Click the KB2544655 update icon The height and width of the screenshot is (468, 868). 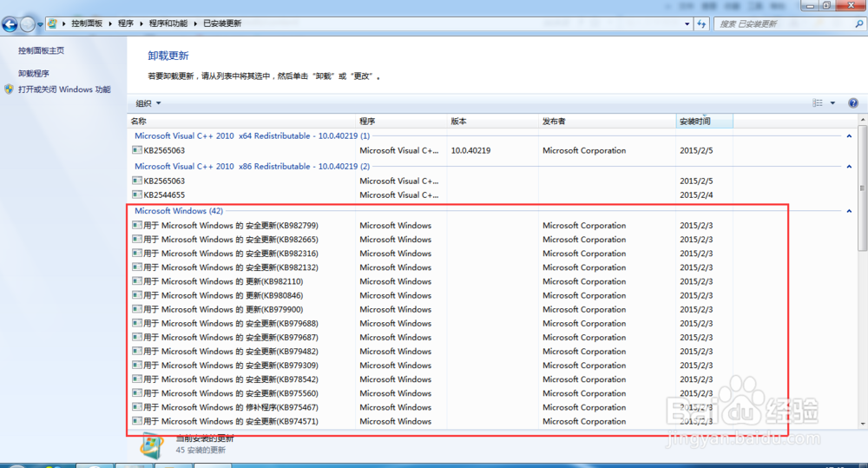(137, 194)
